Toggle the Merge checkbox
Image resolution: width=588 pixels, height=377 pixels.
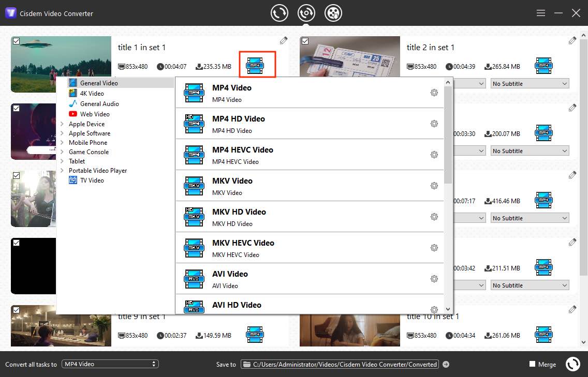click(x=532, y=364)
